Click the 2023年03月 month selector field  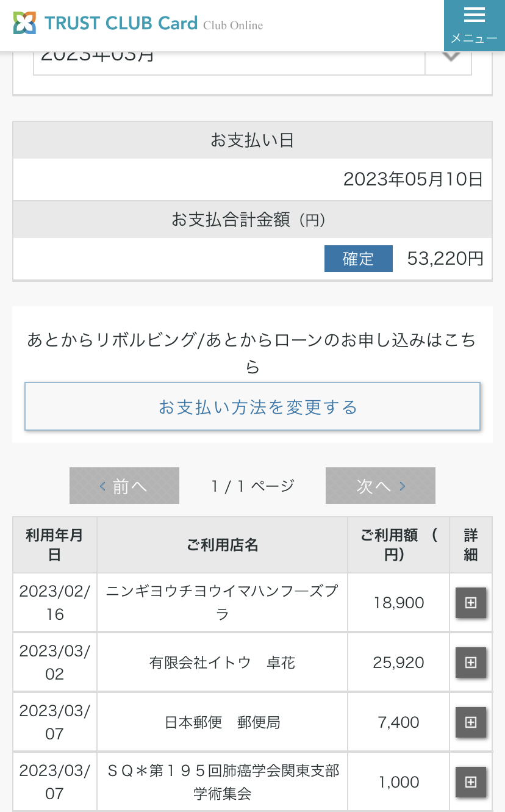(x=229, y=60)
